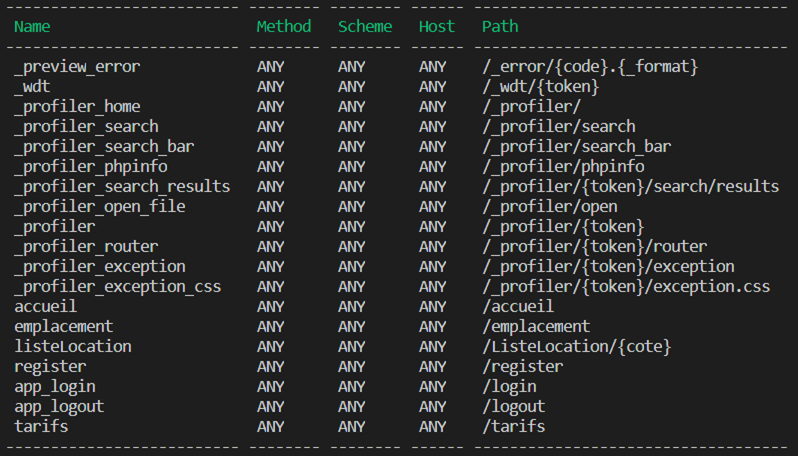The width and height of the screenshot is (798, 456).
Task: Select the emplacement route name
Action: coord(64,327)
